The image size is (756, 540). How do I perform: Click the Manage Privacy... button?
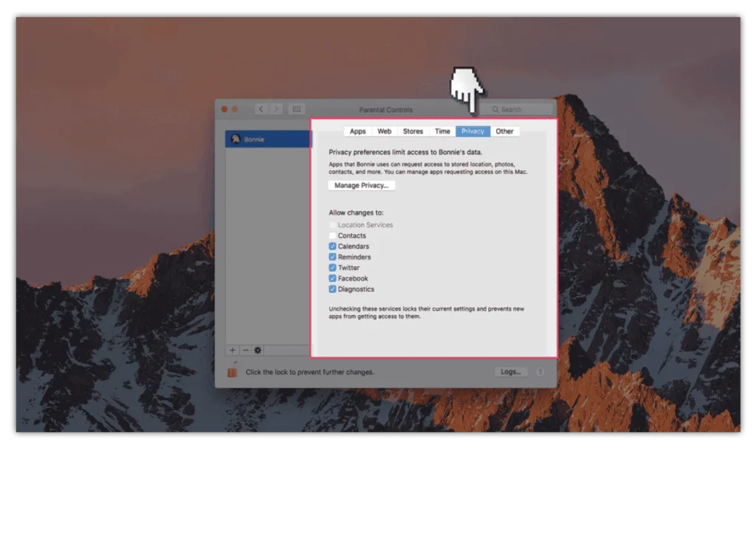(362, 185)
